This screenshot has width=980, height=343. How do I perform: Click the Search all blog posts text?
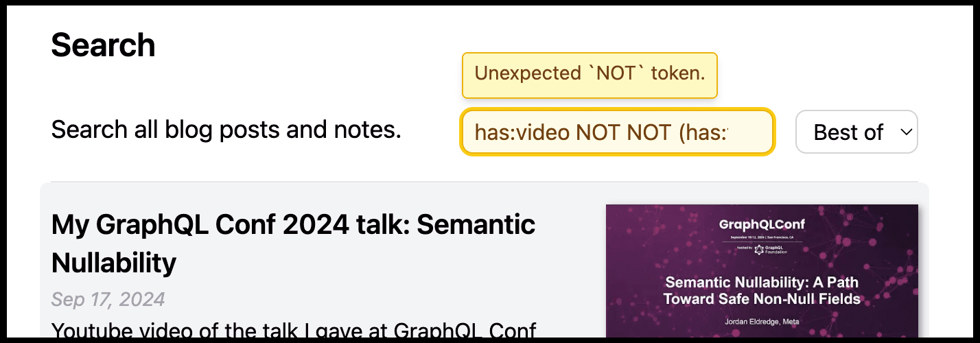point(226,130)
